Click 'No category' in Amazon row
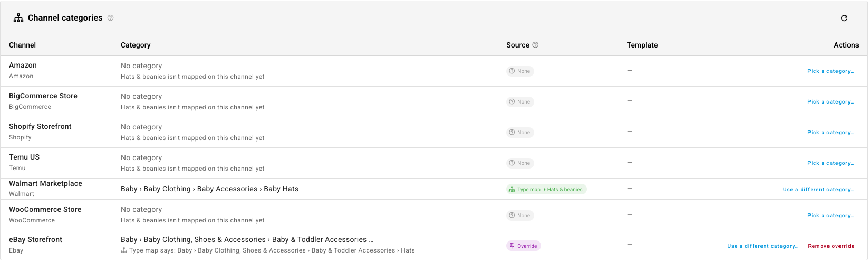 click(x=141, y=66)
